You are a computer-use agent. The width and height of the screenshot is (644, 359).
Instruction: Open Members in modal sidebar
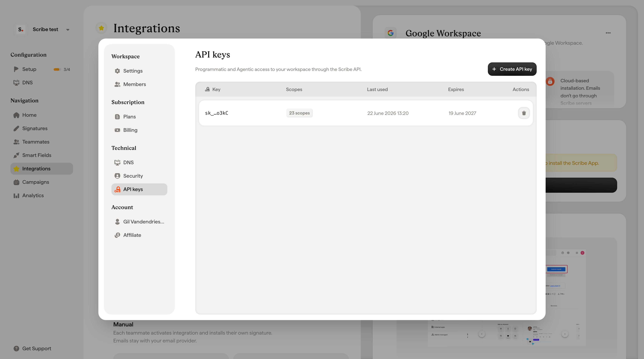pos(139,84)
